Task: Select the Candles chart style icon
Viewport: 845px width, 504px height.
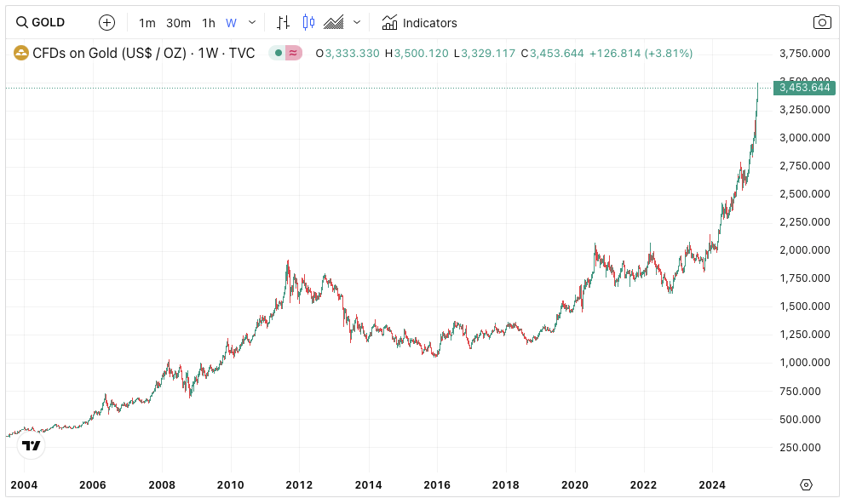Action: tap(308, 22)
